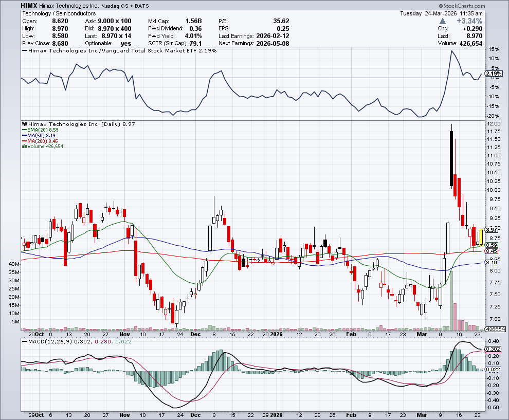Click the Bid 8.970 x 400 quote
Screen dimensions: 509x420
[x=115, y=29]
